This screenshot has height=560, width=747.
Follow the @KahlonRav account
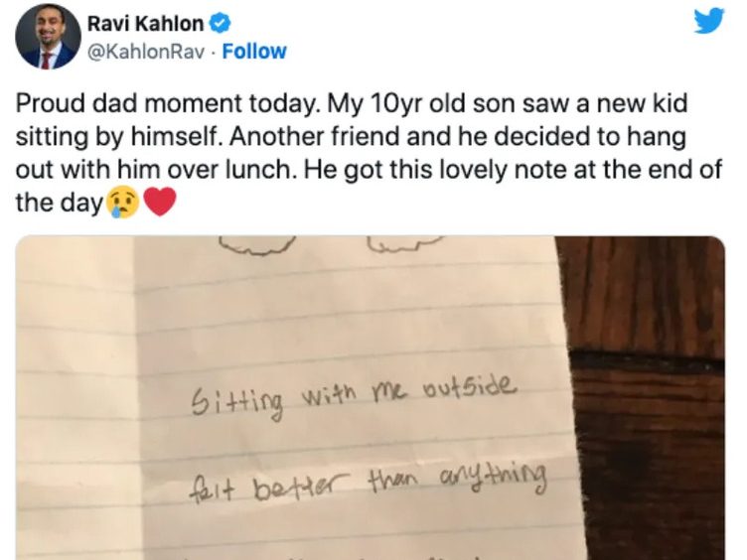[254, 52]
